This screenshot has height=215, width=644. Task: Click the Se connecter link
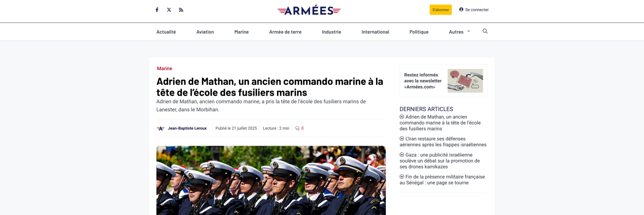coord(477,10)
